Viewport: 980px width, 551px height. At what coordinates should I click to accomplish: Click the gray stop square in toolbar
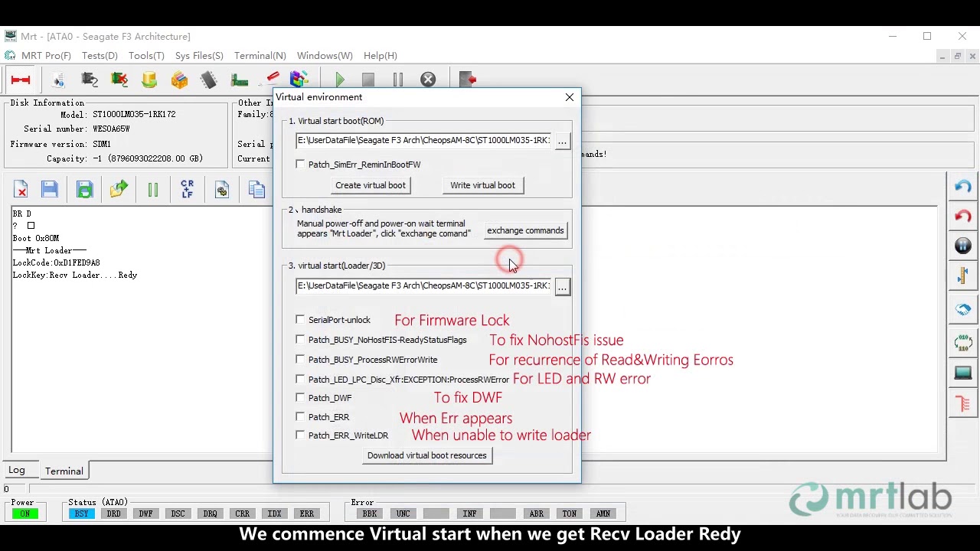tap(368, 80)
